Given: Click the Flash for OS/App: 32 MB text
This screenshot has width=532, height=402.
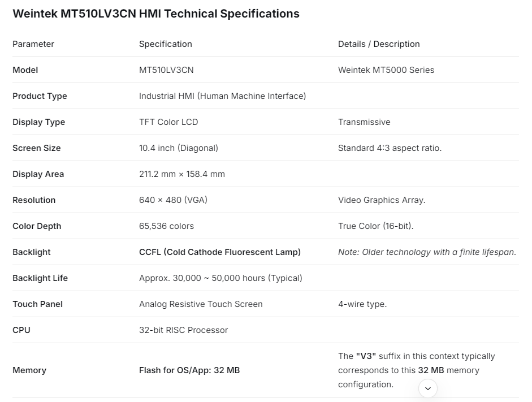Looking at the screenshot, I should (x=189, y=370).
